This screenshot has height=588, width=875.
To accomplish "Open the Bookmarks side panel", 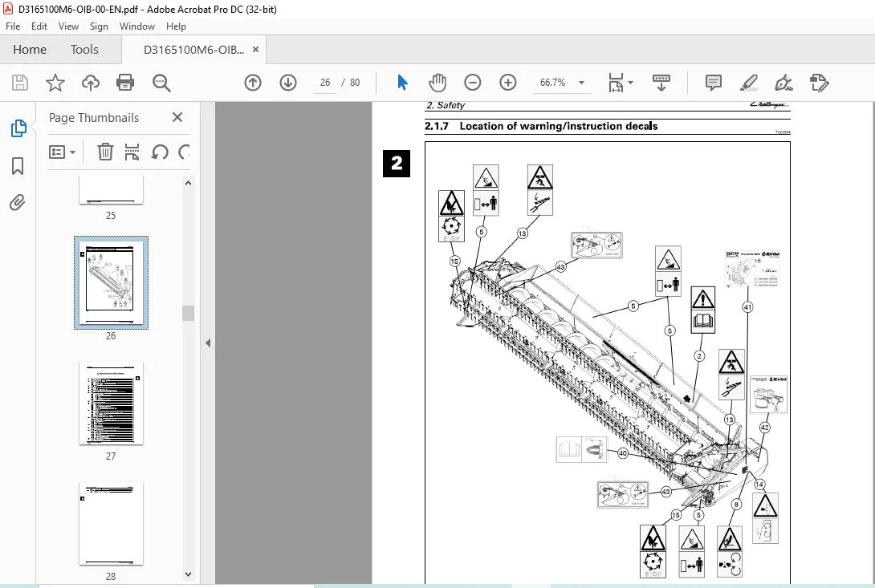I will 18,166.
